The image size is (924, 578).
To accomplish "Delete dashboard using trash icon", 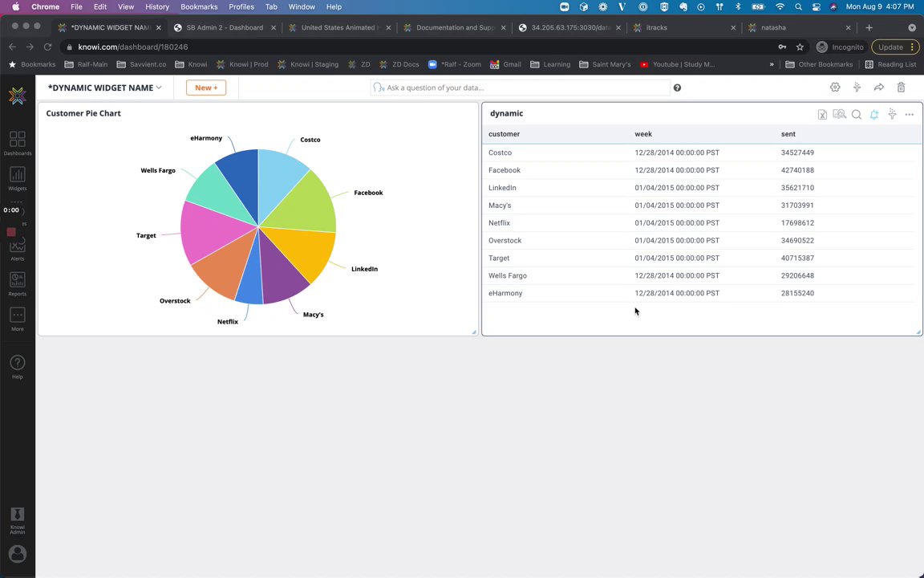I will [901, 88].
